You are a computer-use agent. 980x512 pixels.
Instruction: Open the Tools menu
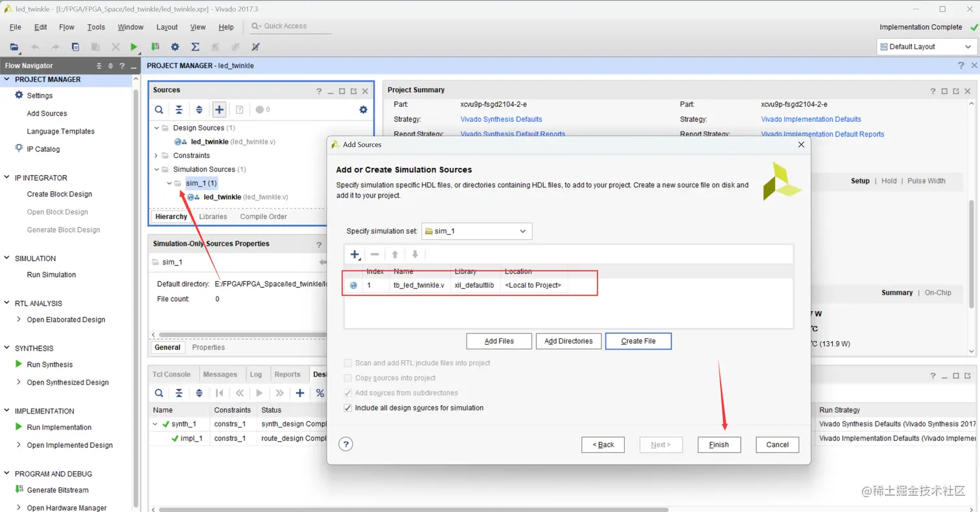(x=96, y=27)
